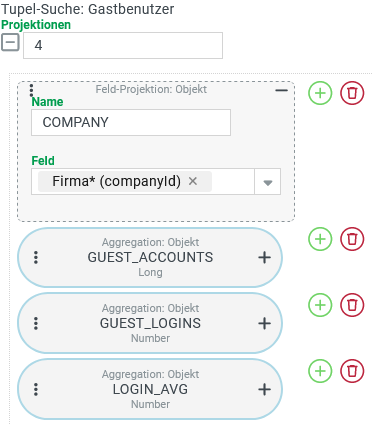
Task: Delete the LOGIN_AVG aggregation
Action: pyautogui.click(x=352, y=371)
